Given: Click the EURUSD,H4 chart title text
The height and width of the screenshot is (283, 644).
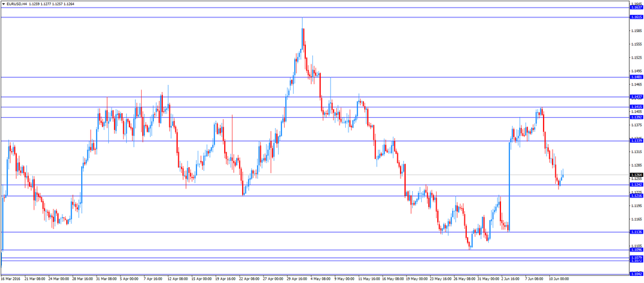Looking at the screenshot, I should (x=17, y=4).
